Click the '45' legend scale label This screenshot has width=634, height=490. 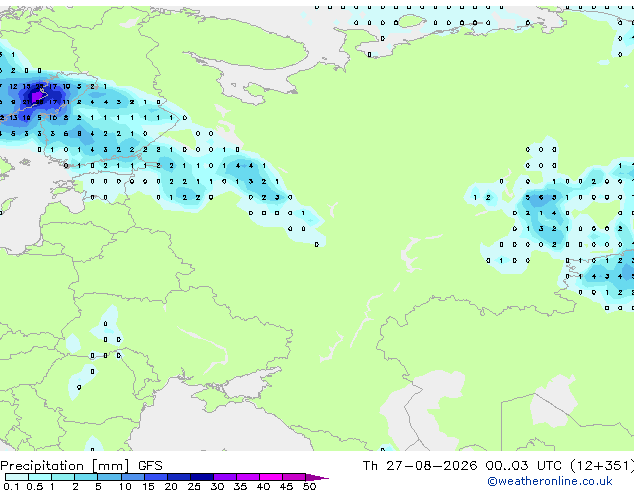point(286,486)
